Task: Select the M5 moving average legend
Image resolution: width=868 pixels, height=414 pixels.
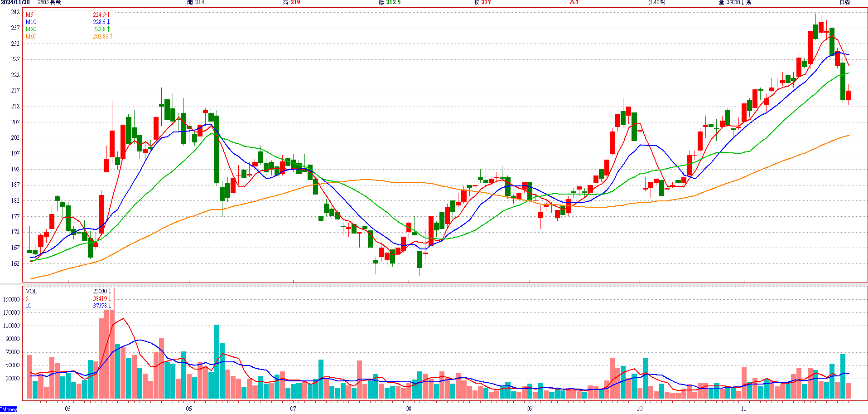Action: pos(29,15)
